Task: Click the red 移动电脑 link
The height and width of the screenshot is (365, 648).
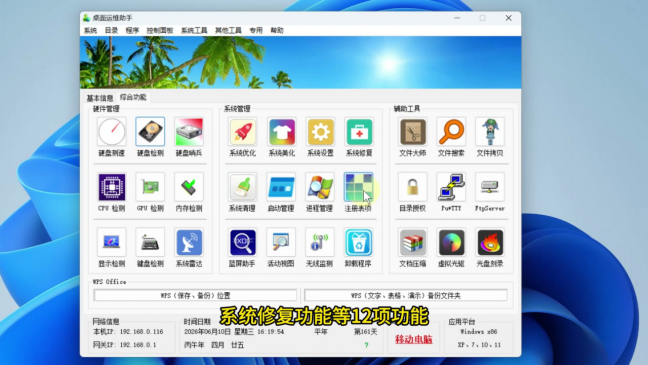Action: click(414, 339)
